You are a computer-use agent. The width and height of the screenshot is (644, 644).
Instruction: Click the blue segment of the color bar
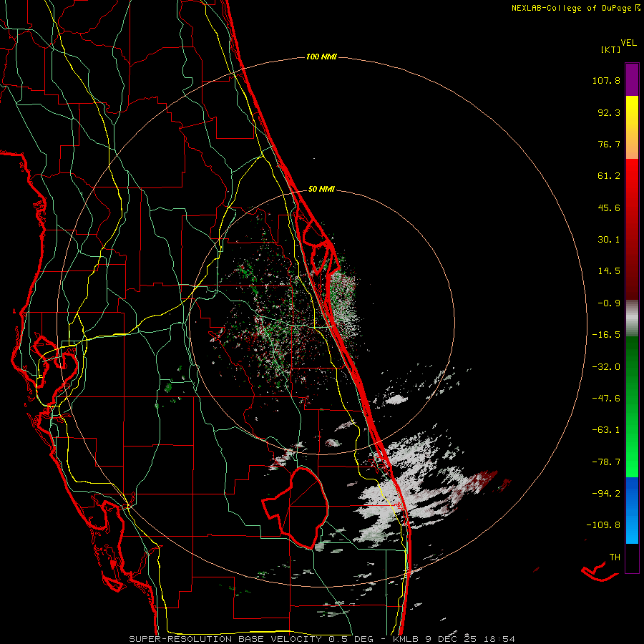632,510
